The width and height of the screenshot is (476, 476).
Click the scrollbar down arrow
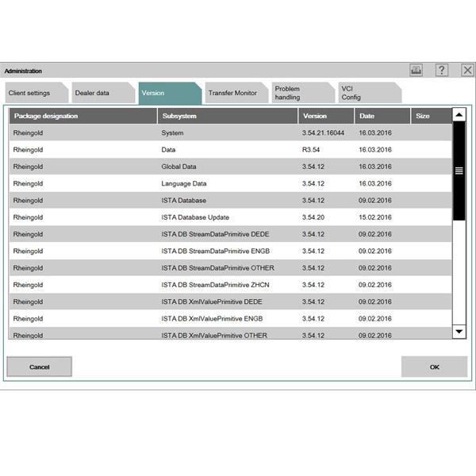point(459,331)
